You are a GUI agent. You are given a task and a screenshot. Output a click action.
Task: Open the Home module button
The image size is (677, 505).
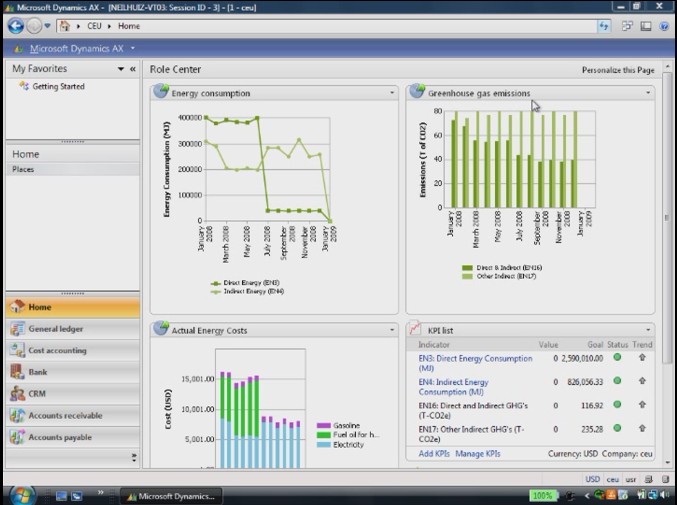click(73, 307)
